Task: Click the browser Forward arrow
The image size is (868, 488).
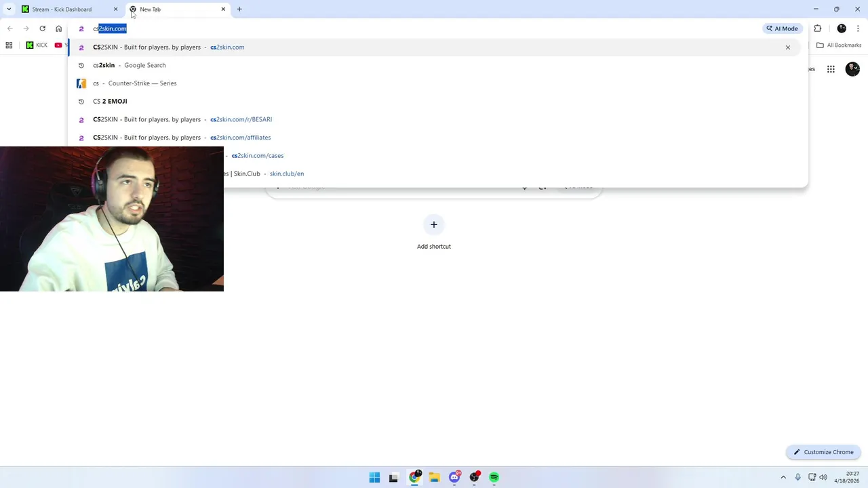Action: click(x=26, y=28)
